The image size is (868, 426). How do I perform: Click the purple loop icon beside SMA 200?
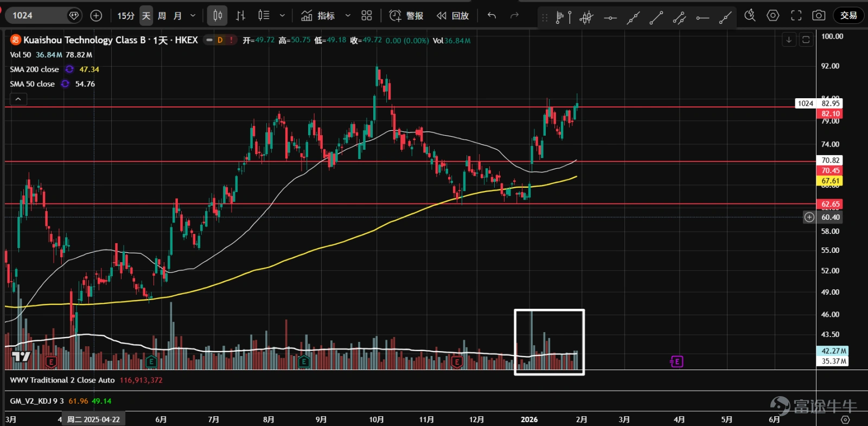(x=69, y=69)
